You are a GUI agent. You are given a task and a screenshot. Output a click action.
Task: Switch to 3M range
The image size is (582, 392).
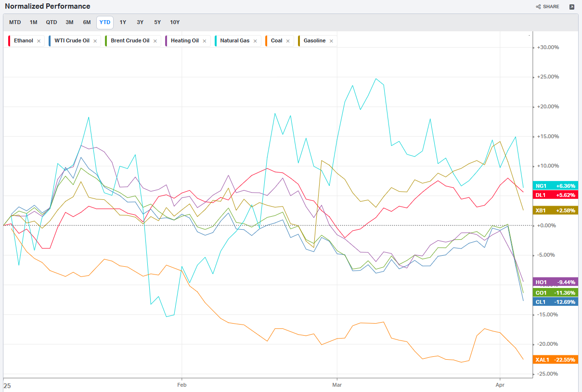[x=69, y=22]
